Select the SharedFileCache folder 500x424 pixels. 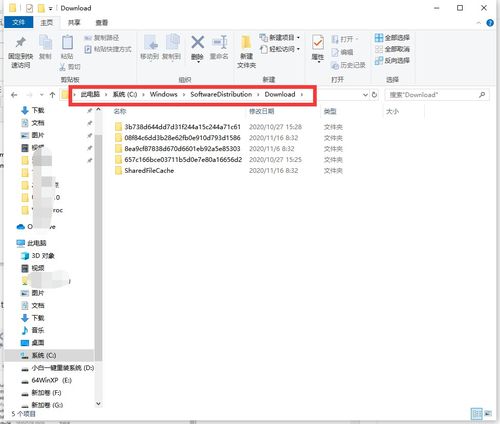click(149, 171)
